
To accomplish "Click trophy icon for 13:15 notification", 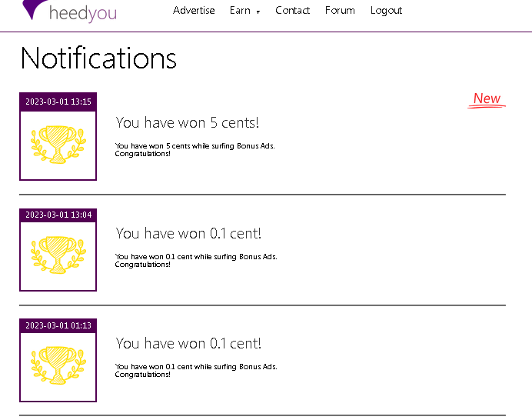I will click(58, 145).
